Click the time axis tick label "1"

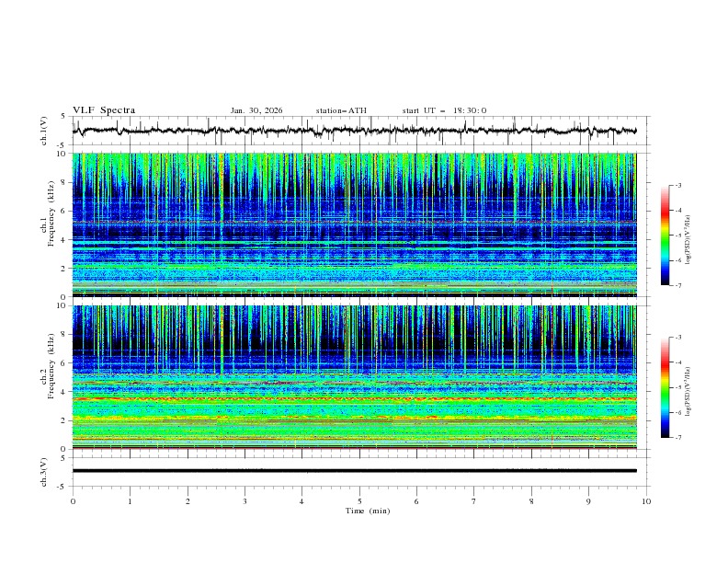(x=130, y=501)
